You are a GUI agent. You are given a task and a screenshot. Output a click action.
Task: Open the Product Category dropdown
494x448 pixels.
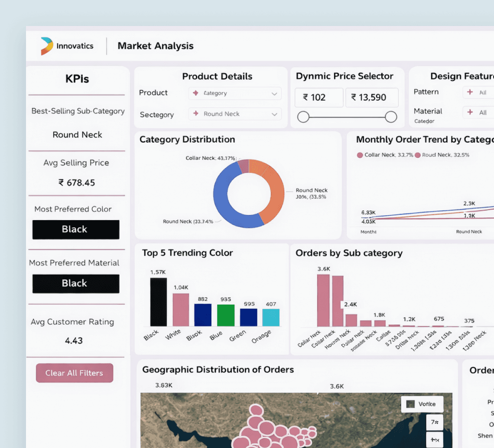click(235, 93)
